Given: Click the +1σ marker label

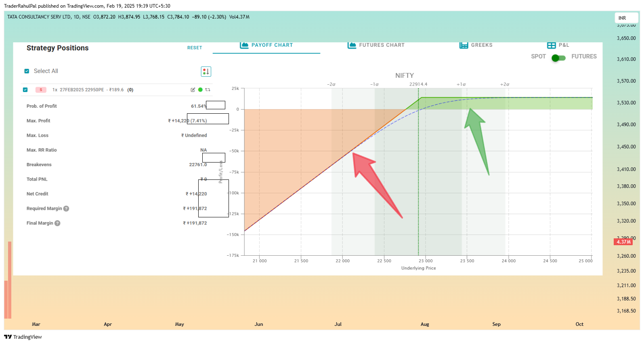Looking at the screenshot, I should pyautogui.click(x=461, y=84).
